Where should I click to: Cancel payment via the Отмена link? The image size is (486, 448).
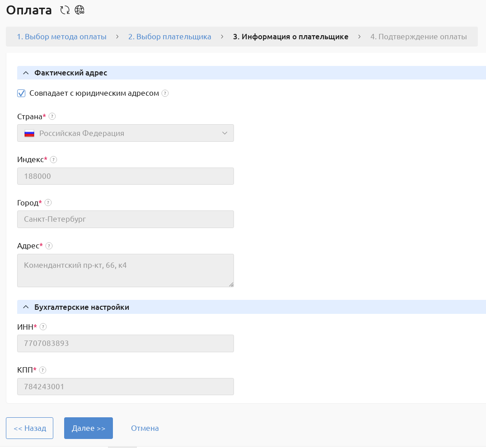coord(145,428)
